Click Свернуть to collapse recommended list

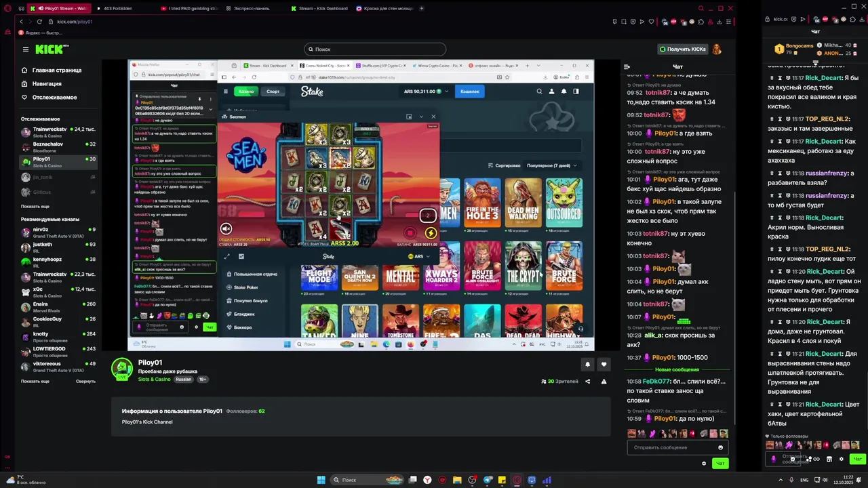click(x=85, y=381)
